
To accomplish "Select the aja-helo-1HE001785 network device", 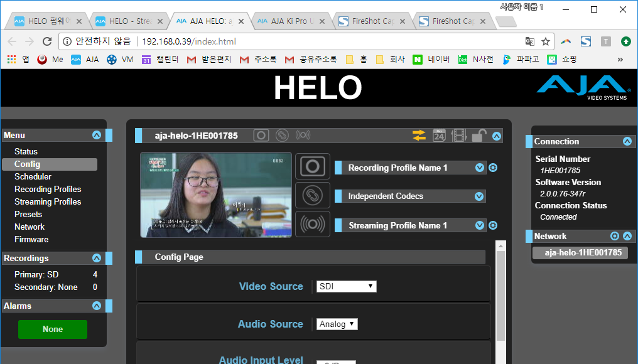I will coord(580,252).
